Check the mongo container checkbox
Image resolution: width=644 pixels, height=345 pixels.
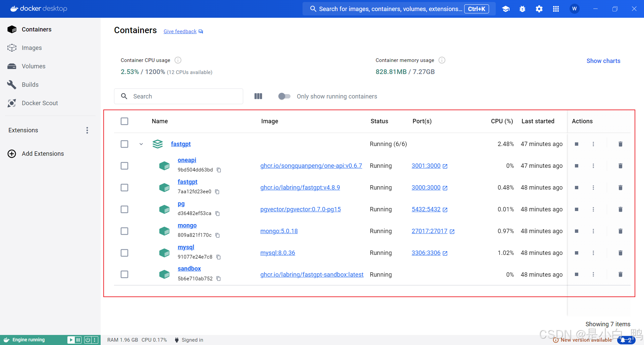pos(124,231)
